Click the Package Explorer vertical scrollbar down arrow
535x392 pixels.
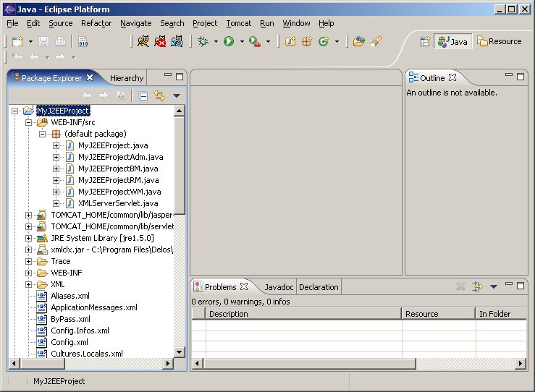point(180,351)
